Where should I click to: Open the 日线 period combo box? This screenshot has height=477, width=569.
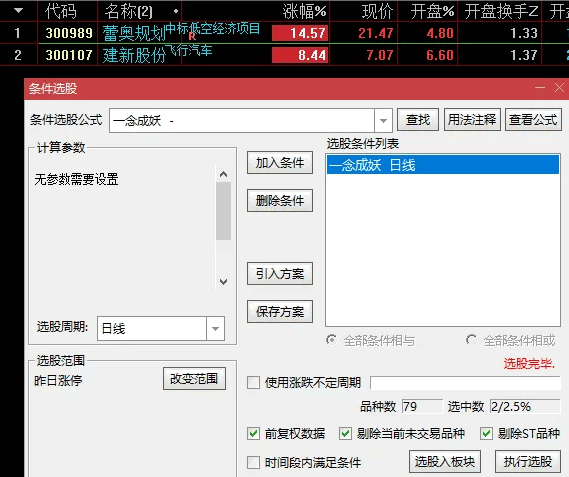point(161,329)
